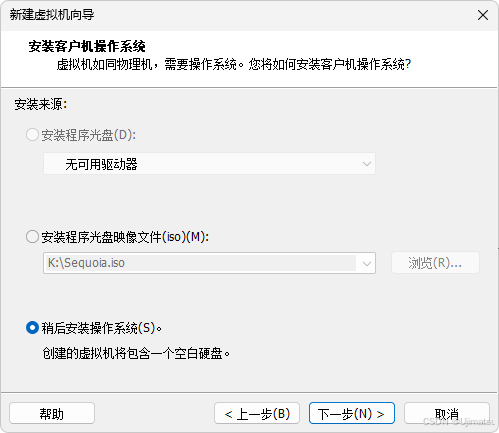The image size is (499, 433).
Task: Close the 新建虚拟机向导 dialog with X
Action: pyautogui.click(x=483, y=15)
